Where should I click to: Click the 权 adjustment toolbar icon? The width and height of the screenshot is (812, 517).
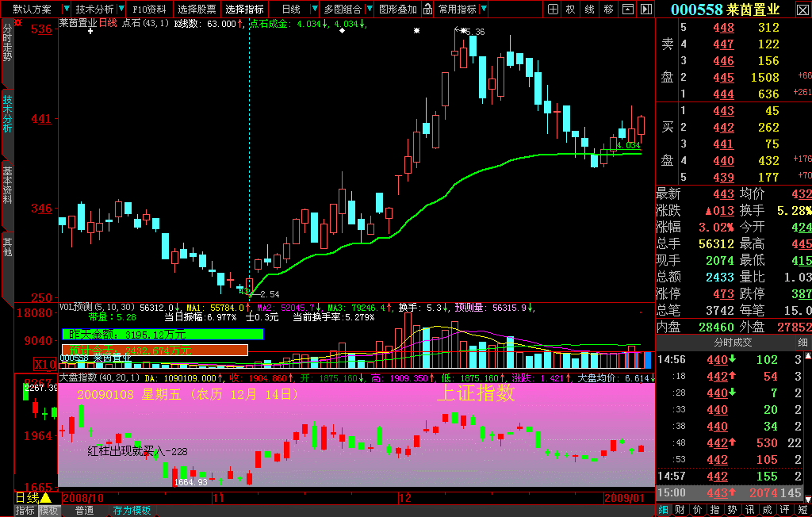[x=570, y=9]
